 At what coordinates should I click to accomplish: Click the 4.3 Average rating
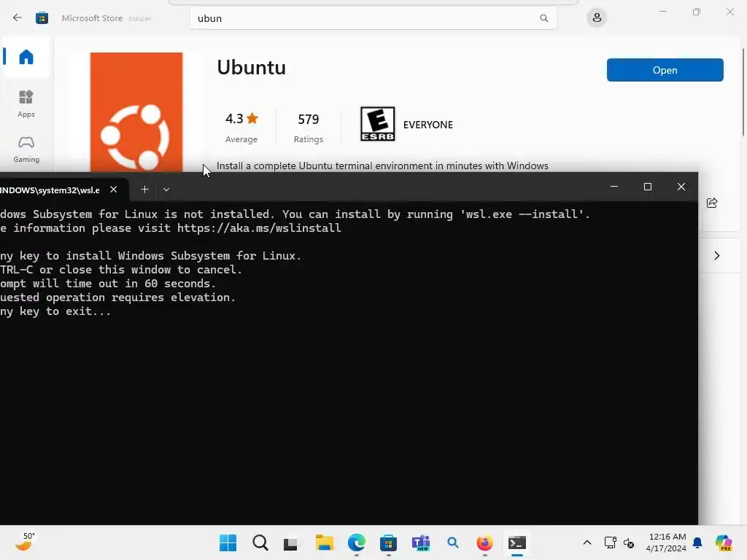(241, 127)
